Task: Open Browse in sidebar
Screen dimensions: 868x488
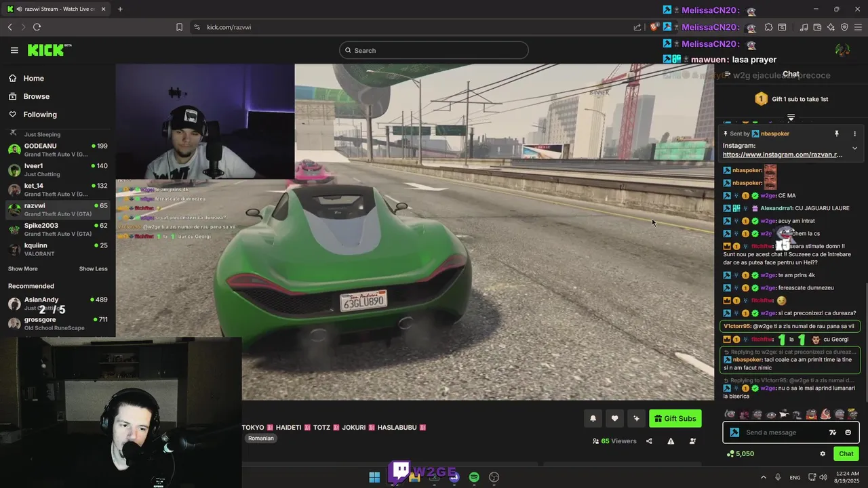Action: click(x=36, y=96)
